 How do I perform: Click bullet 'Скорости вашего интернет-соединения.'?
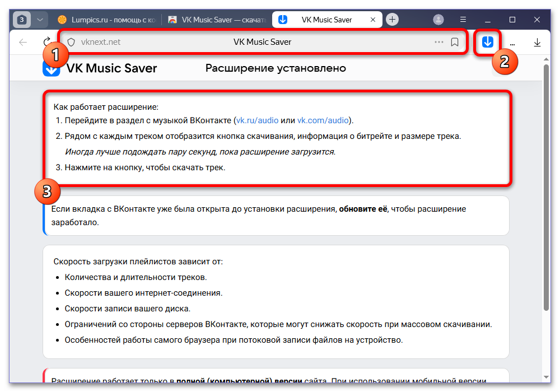pos(143,293)
